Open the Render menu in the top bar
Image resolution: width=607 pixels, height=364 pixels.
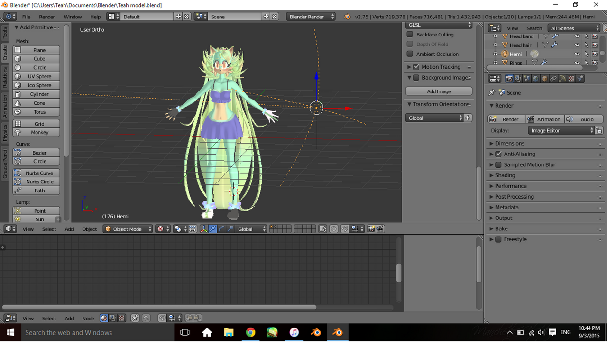coord(47,17)
